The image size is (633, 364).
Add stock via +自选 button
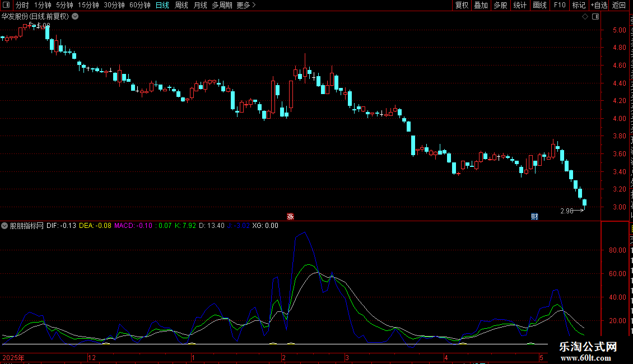coord(599,5)
